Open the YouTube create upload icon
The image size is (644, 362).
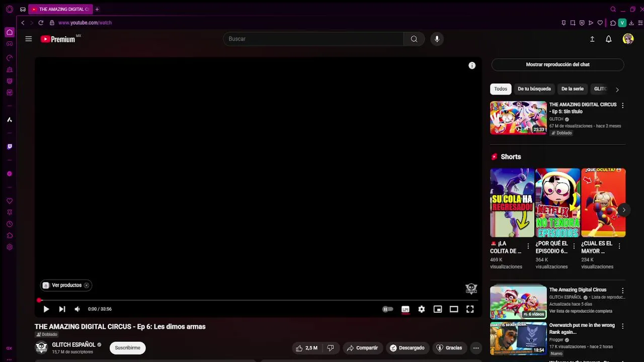coord(592,39)
